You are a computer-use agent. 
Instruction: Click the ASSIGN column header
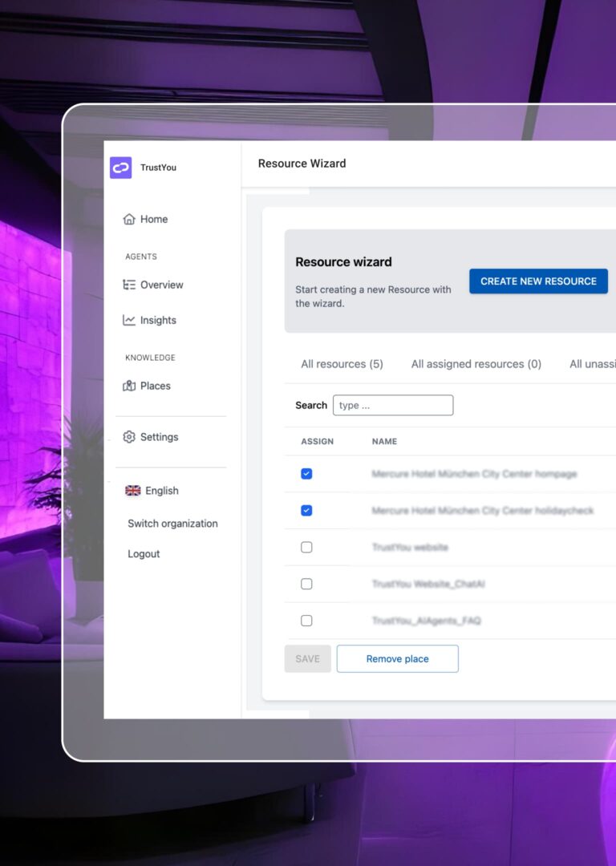click(x=317, y=441)
